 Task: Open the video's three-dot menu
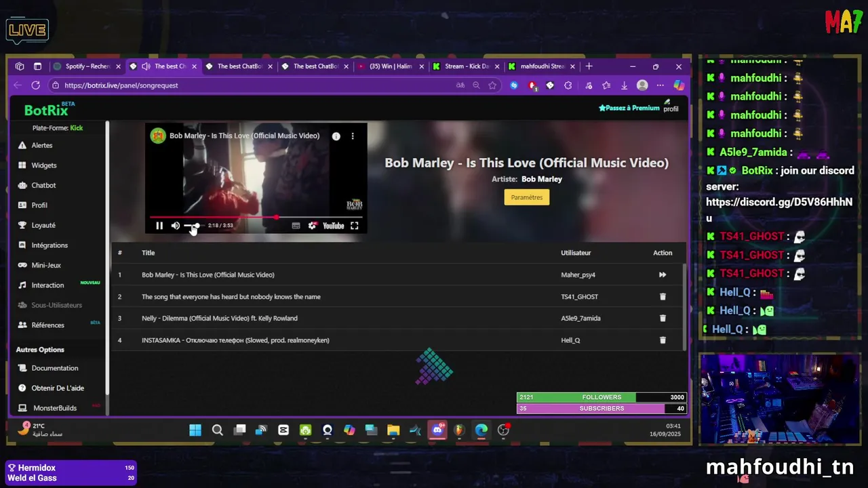coord(353,136)
